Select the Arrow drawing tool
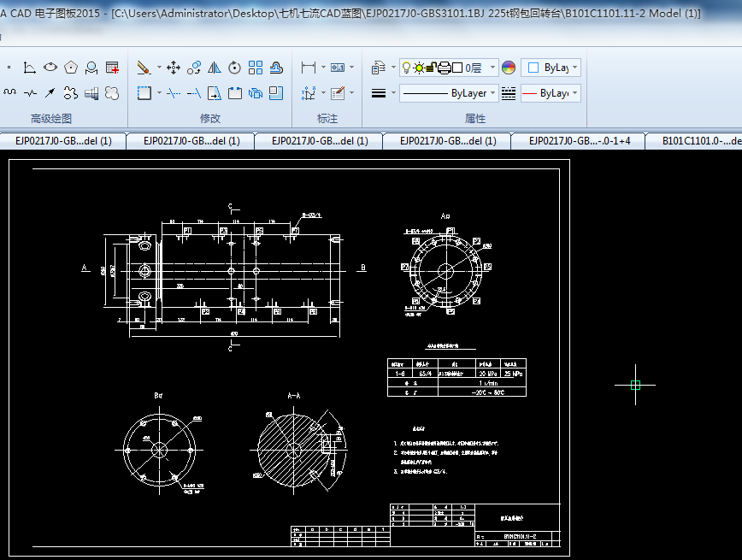742x560 pixels. point(50,92)
